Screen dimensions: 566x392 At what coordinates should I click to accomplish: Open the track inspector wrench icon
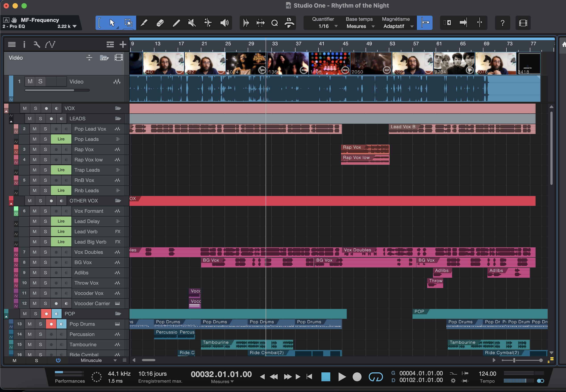click(36, 44)
